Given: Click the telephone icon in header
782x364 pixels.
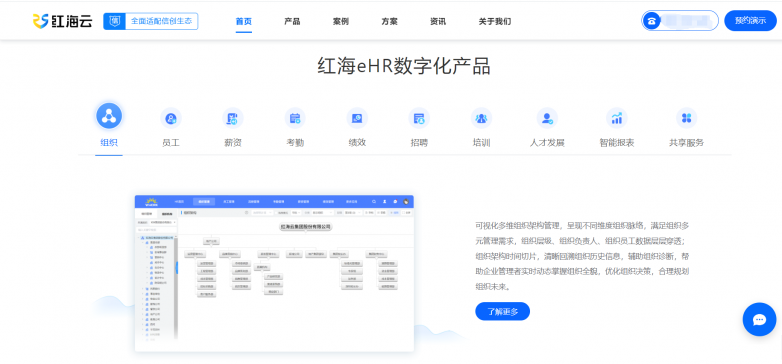Looking at the screenshot, I should click(x=651, y=21).
